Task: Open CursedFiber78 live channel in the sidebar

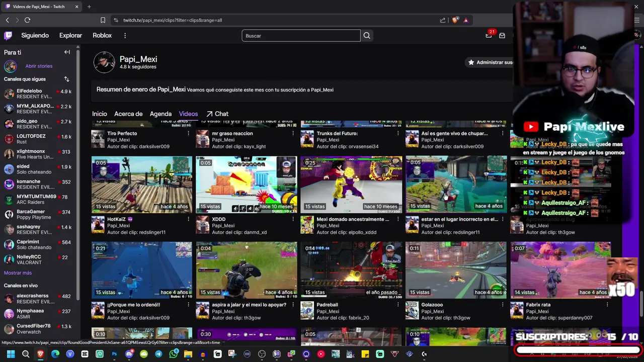Action: click(x=38, y=329)
